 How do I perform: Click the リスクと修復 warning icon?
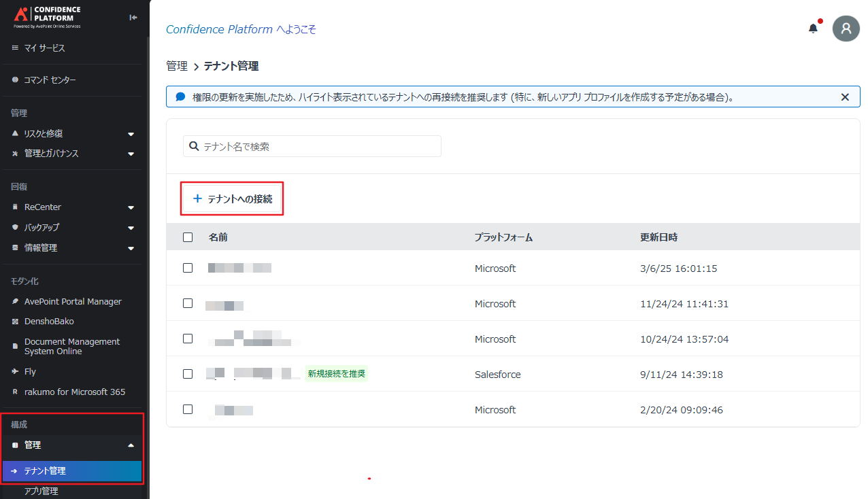click(15, 134)
